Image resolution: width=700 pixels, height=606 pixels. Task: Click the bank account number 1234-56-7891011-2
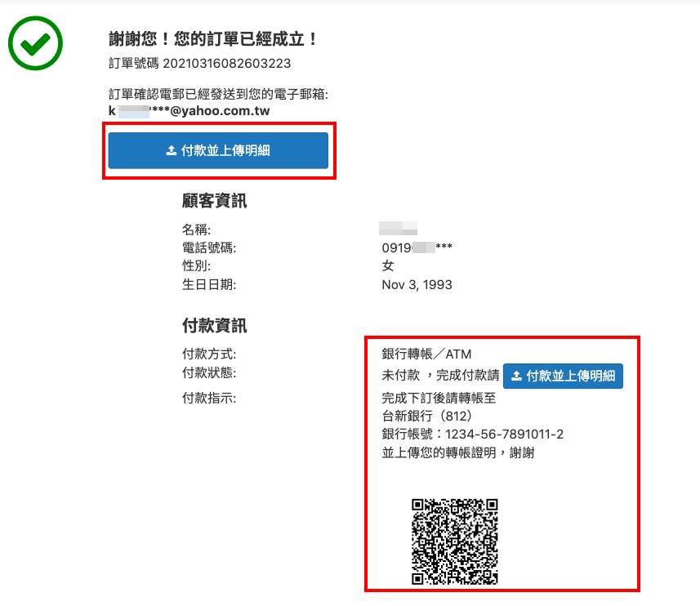[505, 434]
